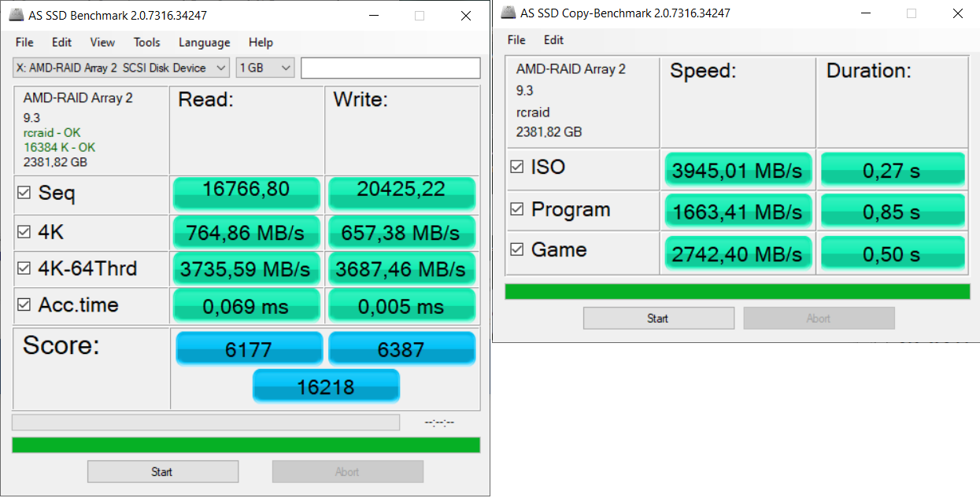
Task: Click green progress bar in Benchmark window
Action: 246,445
